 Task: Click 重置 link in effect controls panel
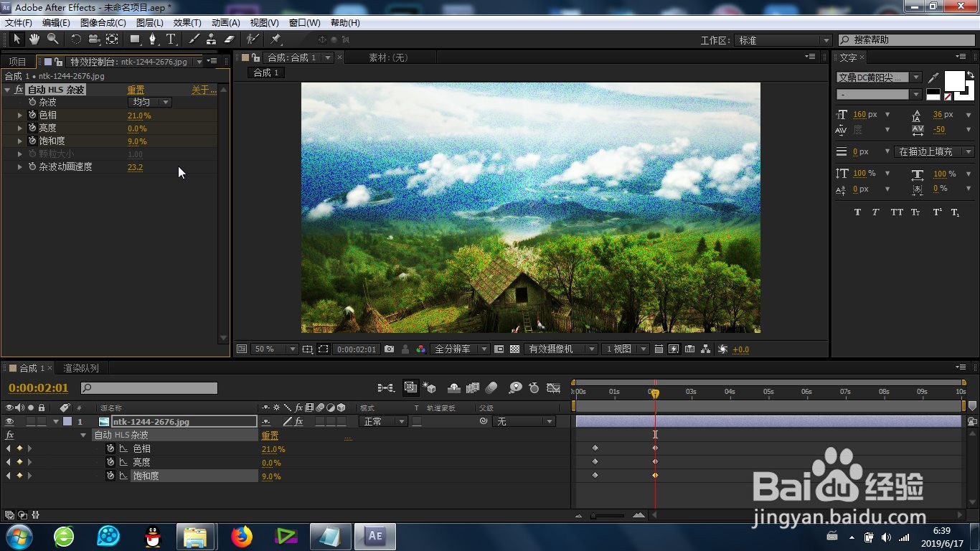click(136, 90)
